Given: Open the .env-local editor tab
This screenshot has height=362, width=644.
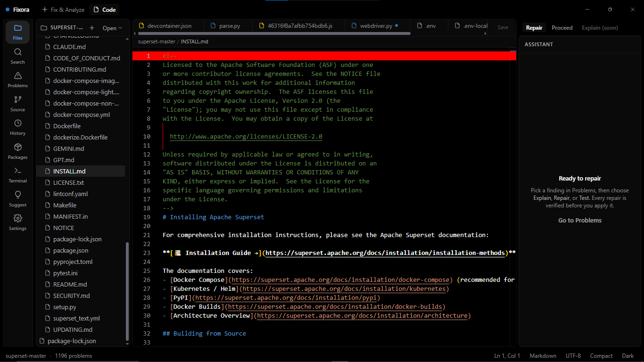Looking at the screenshot, I should pyautogui.click(x=471, y=26).
